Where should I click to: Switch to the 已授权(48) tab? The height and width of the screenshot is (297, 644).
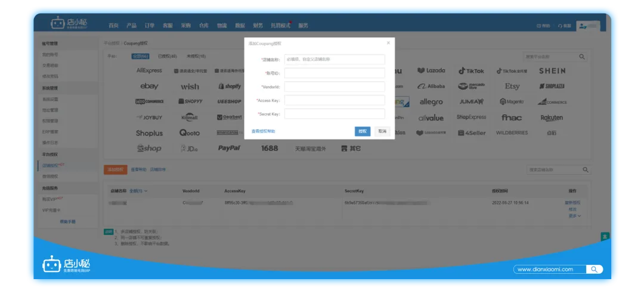[168, 56]
